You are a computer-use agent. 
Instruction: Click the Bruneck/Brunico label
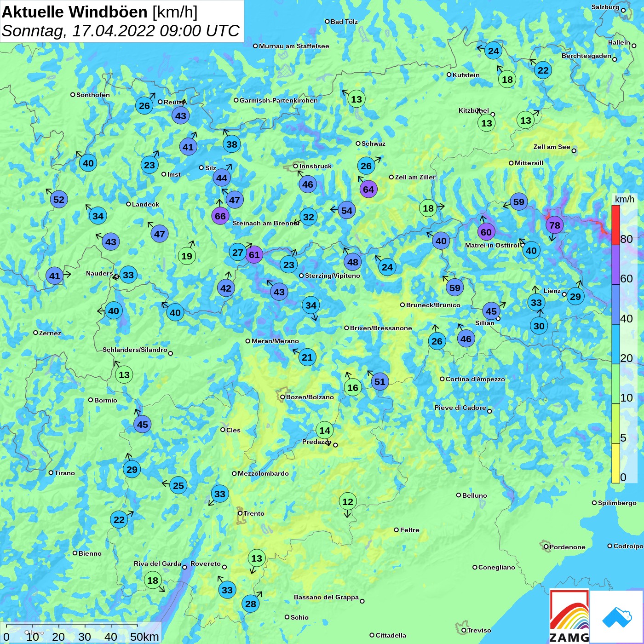point(433,305)
